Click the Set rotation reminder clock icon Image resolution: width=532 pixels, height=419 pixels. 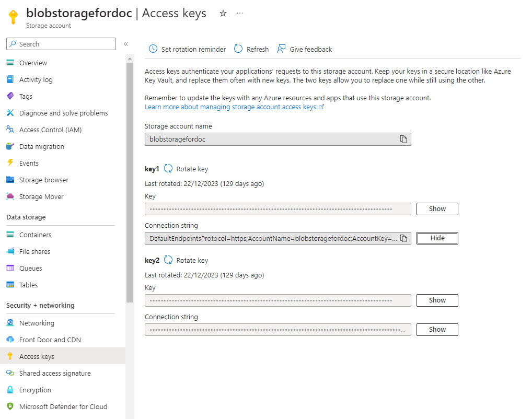tap(153, 49)
